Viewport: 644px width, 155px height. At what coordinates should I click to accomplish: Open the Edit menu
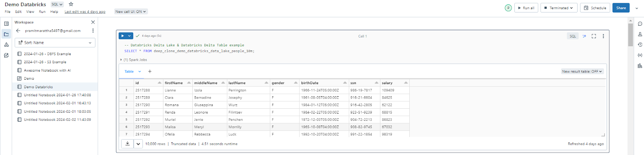click(x=19, y=12)
